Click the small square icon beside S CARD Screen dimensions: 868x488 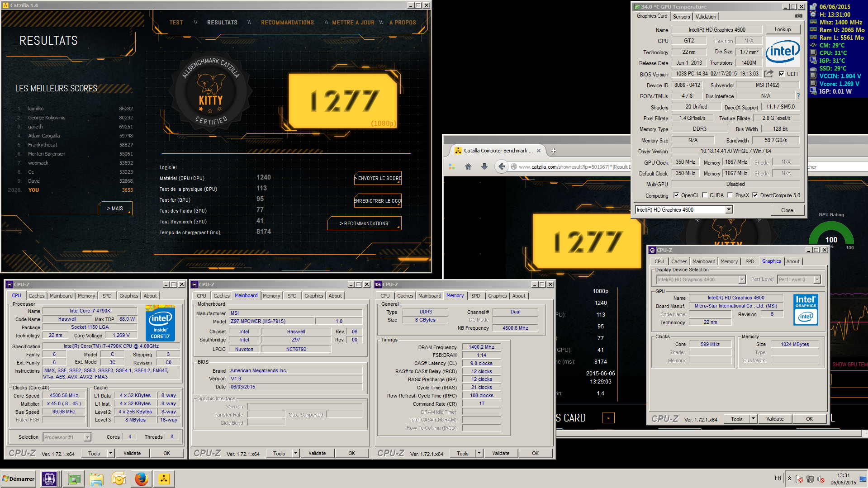608,418
